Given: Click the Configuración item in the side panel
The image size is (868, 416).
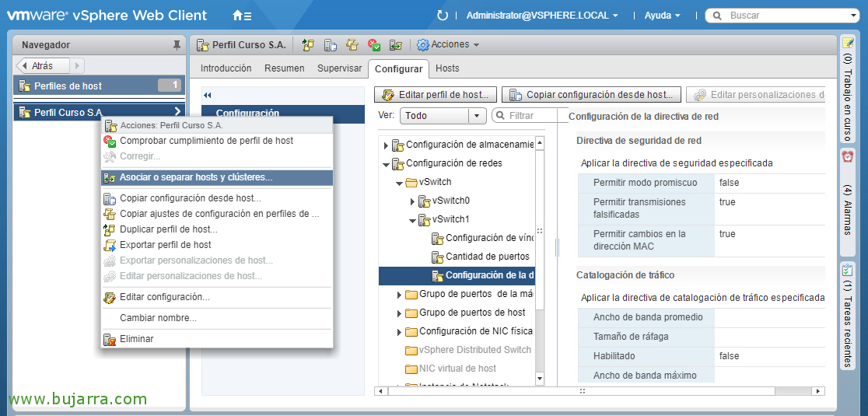Looking at the screenshot, I should tap(283, 114).
